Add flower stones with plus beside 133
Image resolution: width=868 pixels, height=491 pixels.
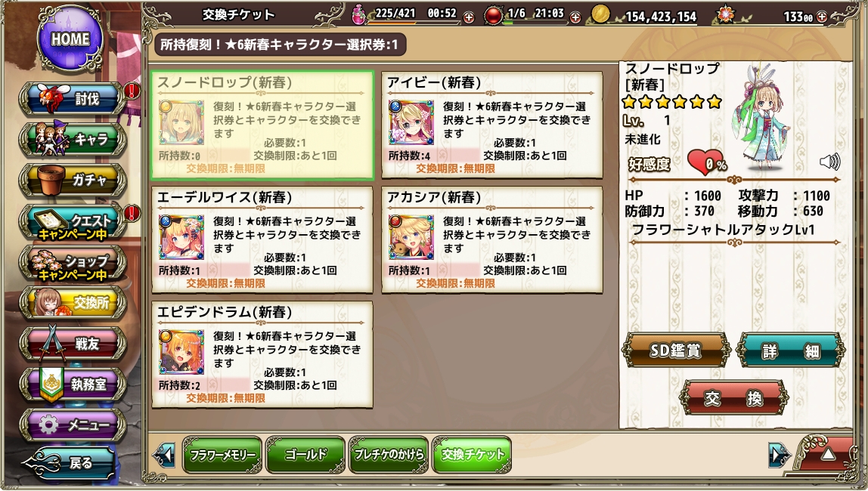pos(821,17)
